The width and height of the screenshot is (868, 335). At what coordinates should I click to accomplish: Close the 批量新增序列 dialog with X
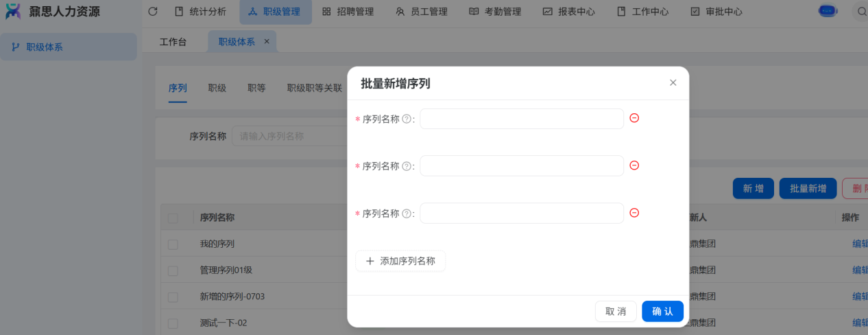pos(673,83)
